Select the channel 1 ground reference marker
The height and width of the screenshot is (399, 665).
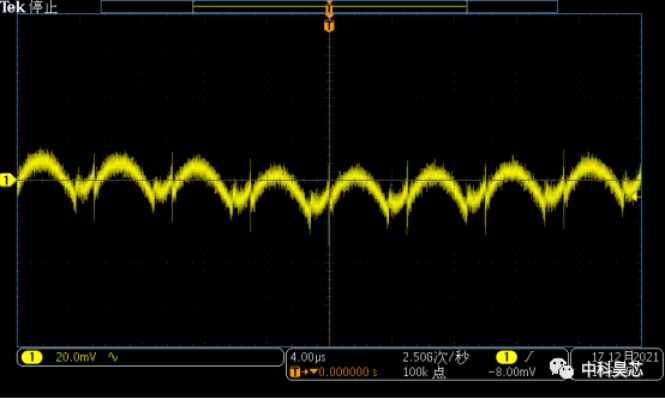click(7, 180)
